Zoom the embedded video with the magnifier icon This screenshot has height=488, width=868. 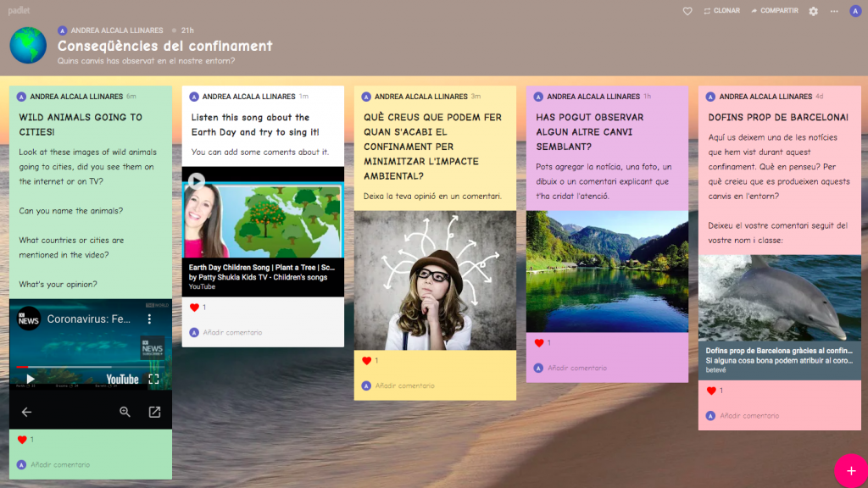(x=125, y=412)
